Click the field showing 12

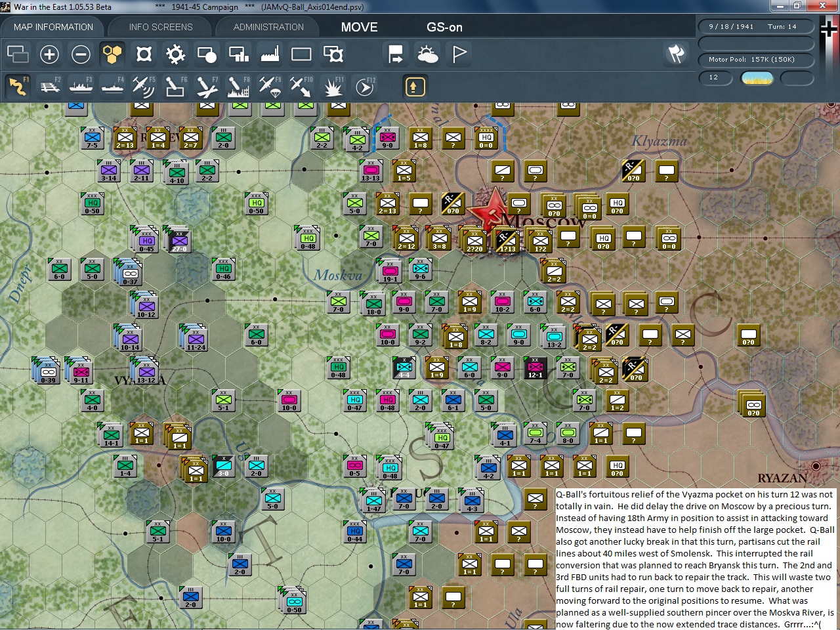tap(715, 78)
